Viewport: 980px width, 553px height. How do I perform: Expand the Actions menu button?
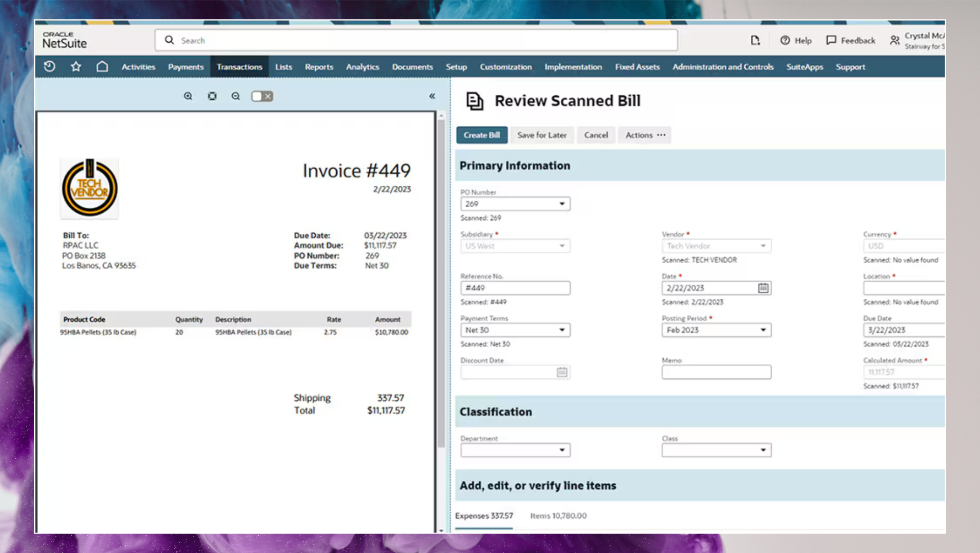point(645,135)
